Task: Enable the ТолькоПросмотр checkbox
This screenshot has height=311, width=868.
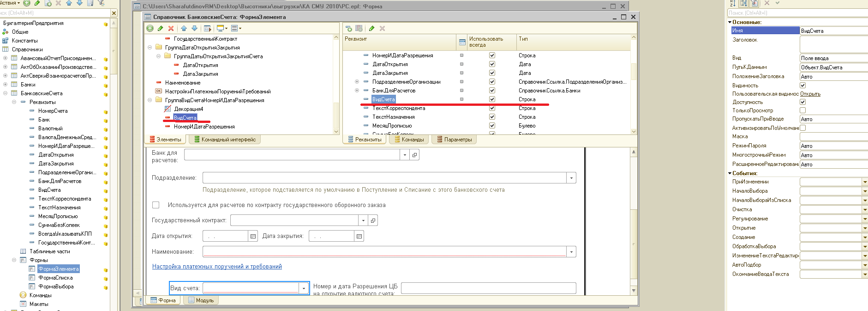Action: point(802,110)
